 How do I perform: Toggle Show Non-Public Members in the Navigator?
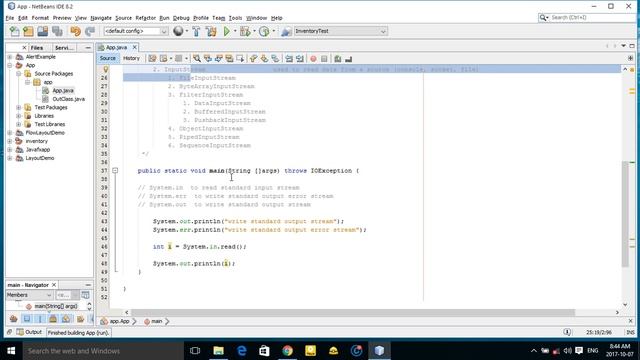[53, 319]
